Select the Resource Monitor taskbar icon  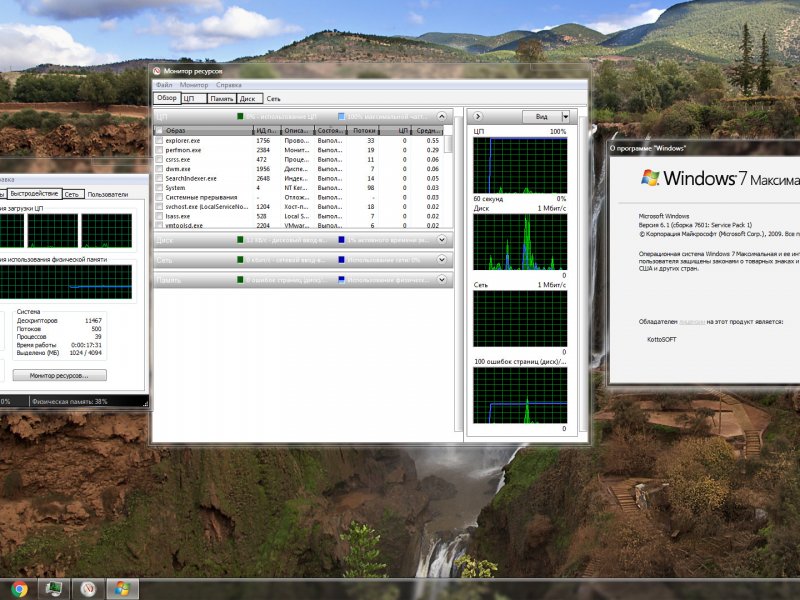click(88, 589)
